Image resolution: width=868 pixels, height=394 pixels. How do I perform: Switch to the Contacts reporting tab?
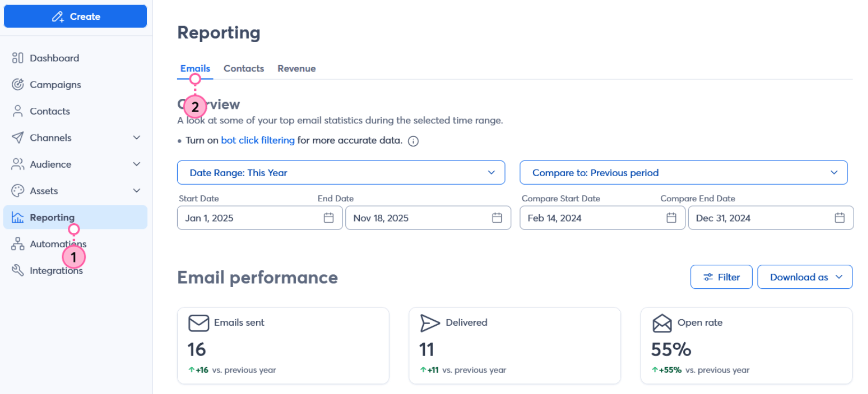click(244, 68)
